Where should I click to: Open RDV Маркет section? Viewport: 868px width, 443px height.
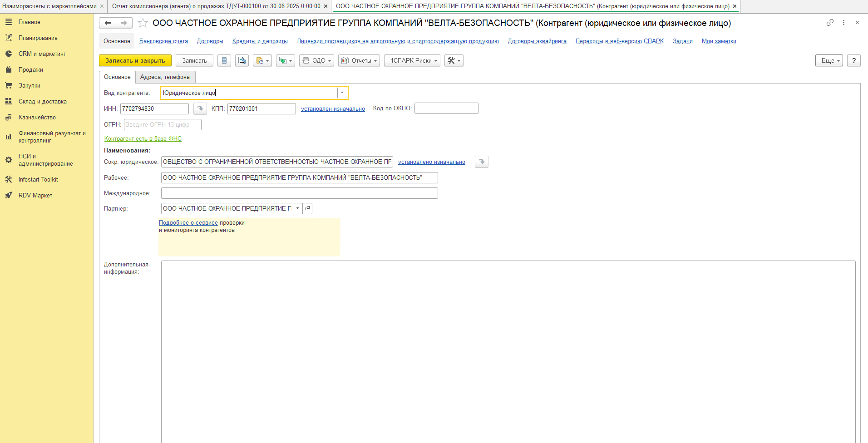coord(35,195)
